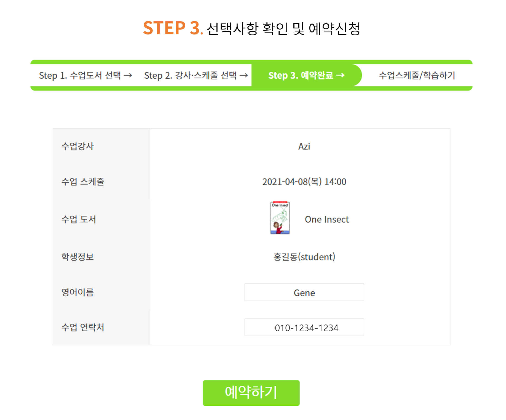This screenshot has height=420, width=506.
Task: Focus the English name field containing Gene
Action: (304, 292)
